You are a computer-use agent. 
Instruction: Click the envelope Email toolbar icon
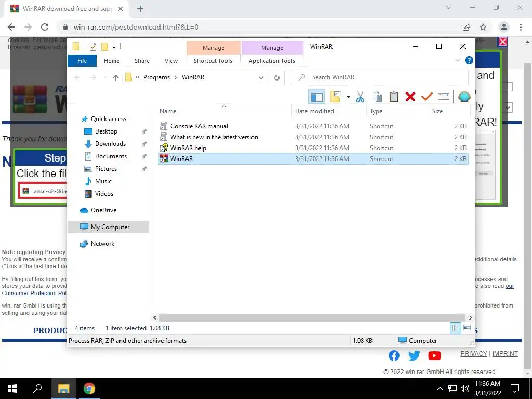coord(444,97)
